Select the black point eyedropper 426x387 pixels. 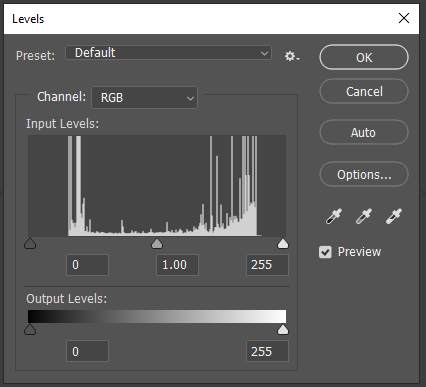click(334, 216)
